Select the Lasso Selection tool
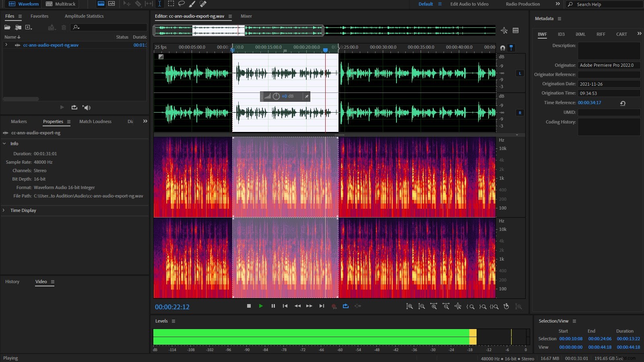644x362 pixels. [x=182, y=4]
